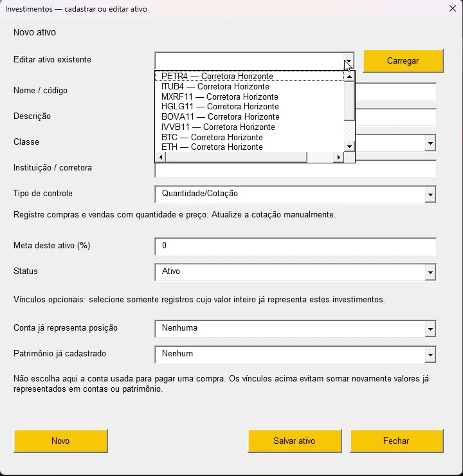Click the list's scroll right arrow

click(x=339, y=157)
